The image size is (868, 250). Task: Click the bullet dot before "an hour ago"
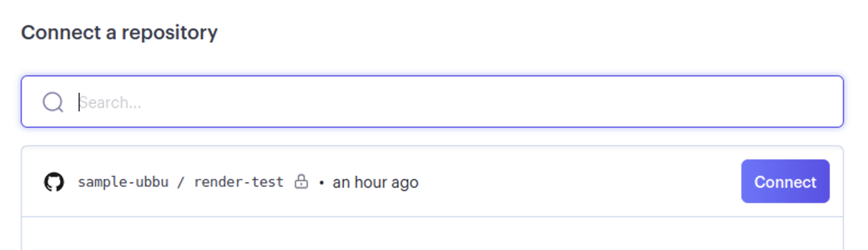322,182
